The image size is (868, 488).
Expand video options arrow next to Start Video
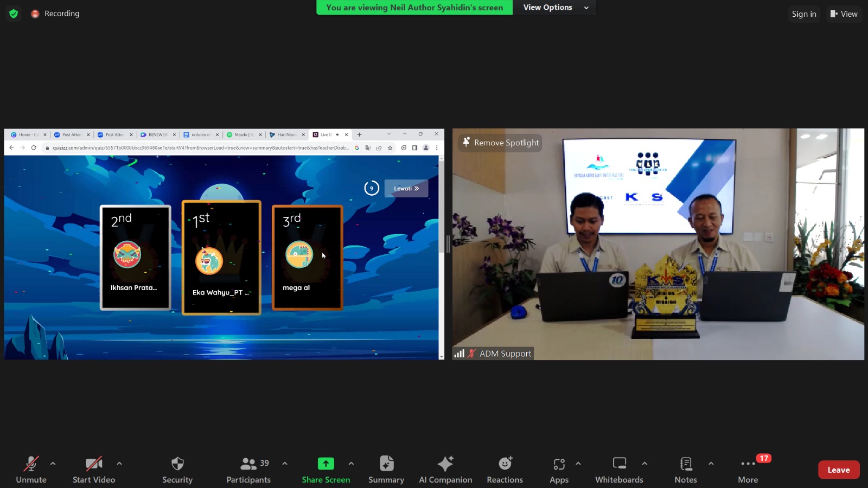(119, 464)
